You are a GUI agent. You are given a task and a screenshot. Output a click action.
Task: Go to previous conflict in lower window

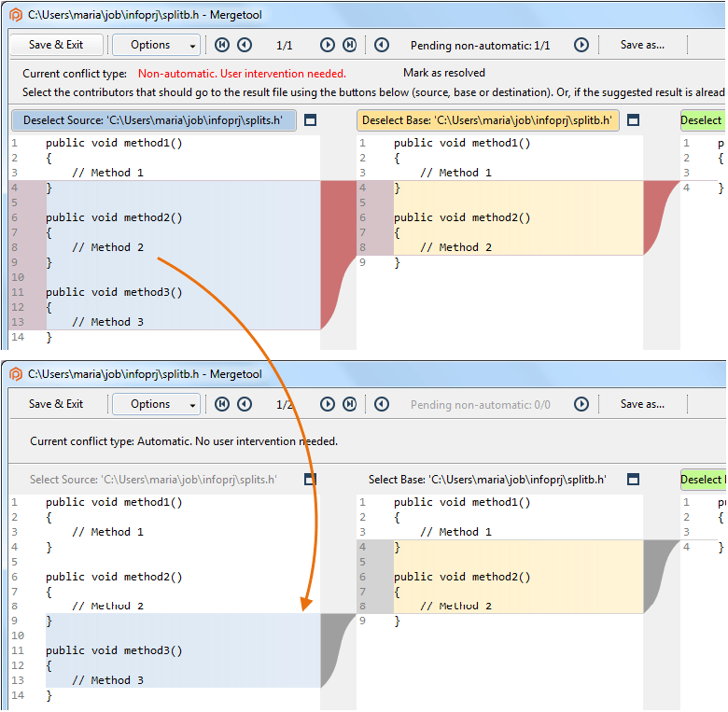click(x=245, y=404)
